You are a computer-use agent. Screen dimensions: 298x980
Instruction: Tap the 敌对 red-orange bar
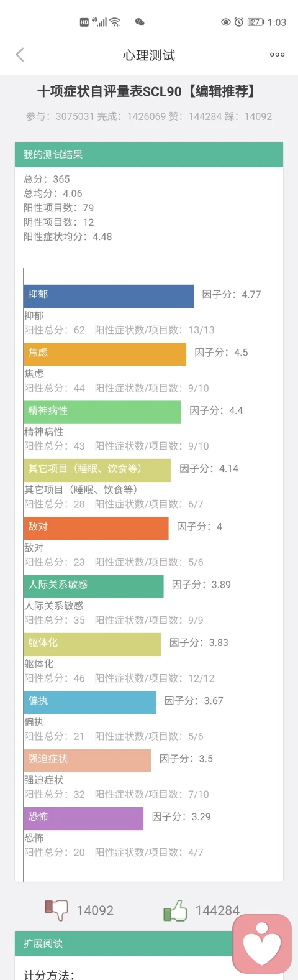coord(96,528)
